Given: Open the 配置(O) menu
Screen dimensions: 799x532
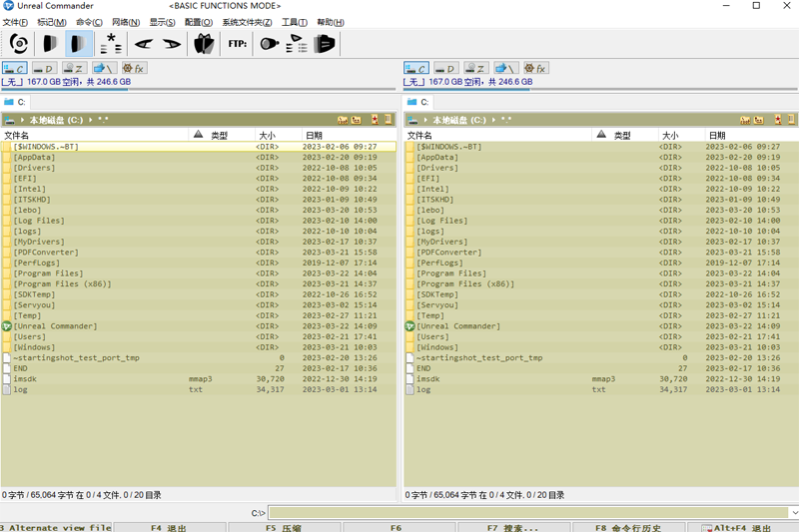Looking at the screenshot, I should [198, 22].
